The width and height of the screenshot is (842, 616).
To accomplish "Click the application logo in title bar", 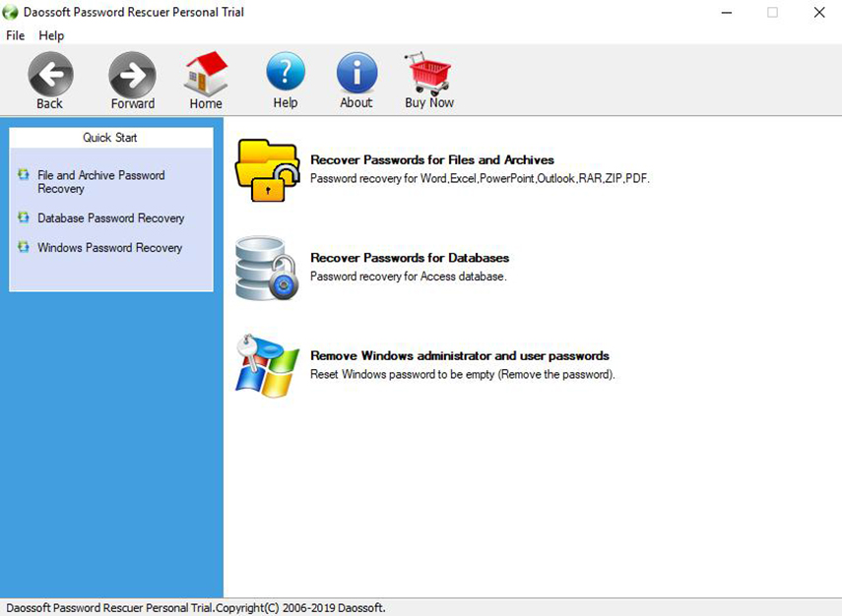I will tap(12, 13).
